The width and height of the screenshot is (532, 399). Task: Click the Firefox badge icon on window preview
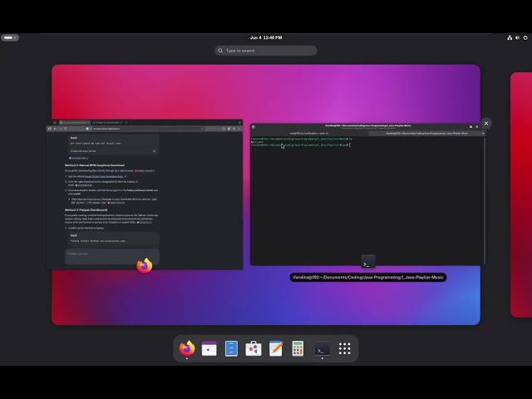145,265
